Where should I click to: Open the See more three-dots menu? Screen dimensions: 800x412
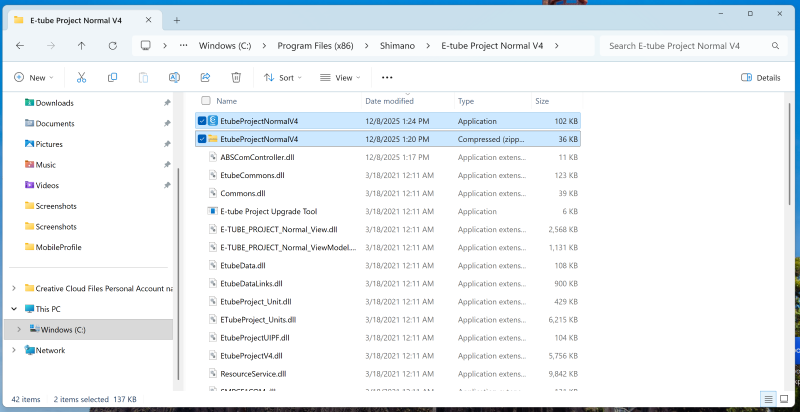(387, 78)
